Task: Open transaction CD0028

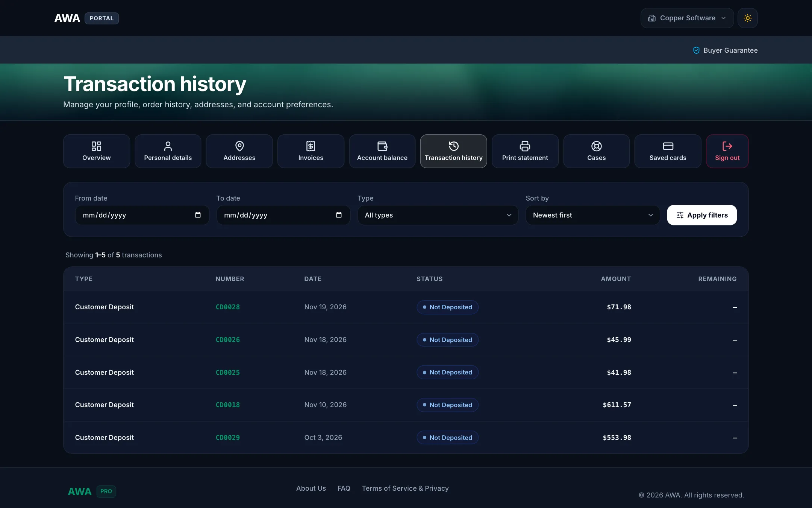Action: click(x=228, y=307)
